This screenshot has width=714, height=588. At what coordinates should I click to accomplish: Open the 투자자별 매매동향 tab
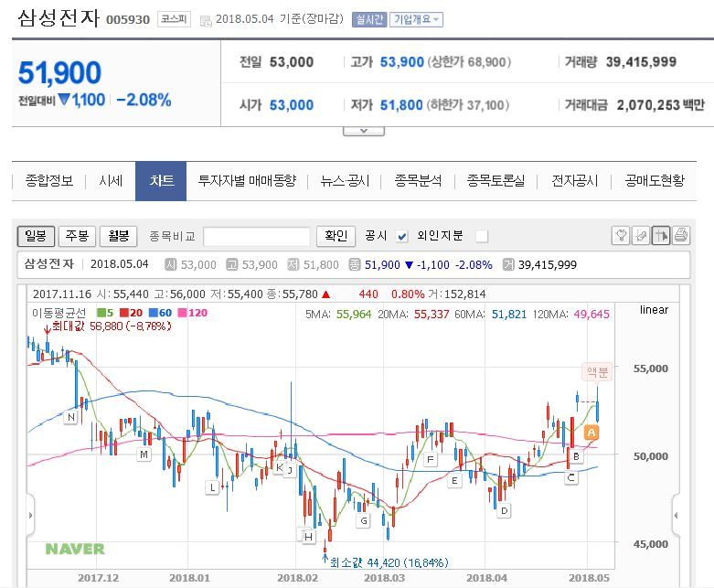point(247,181)
